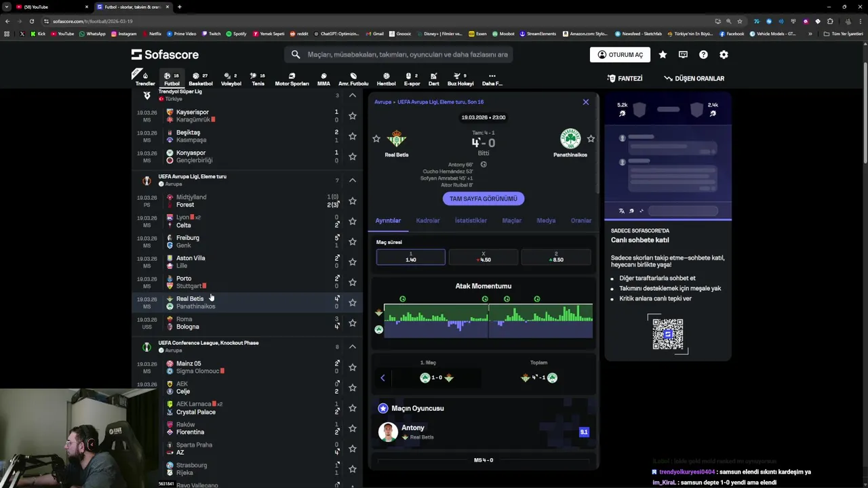The width and height of the screenshot is (868, 488).
Task: Open a new browser tab
Action: click(179, 7)
